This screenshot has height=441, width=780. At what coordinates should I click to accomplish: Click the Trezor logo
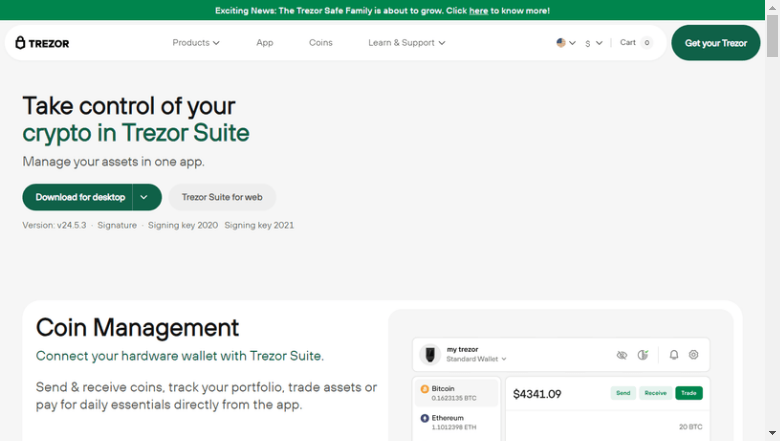[42, 43]
